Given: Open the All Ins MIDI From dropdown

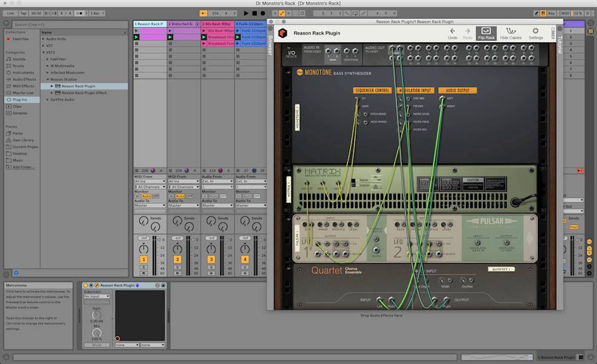Looking at the screenshot, I should [x=149, y=181].
